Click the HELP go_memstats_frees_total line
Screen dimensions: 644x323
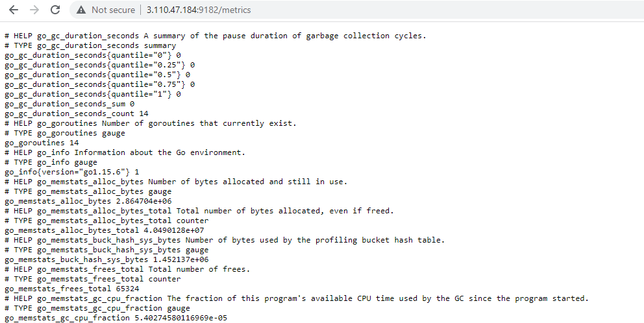[127, 269]
